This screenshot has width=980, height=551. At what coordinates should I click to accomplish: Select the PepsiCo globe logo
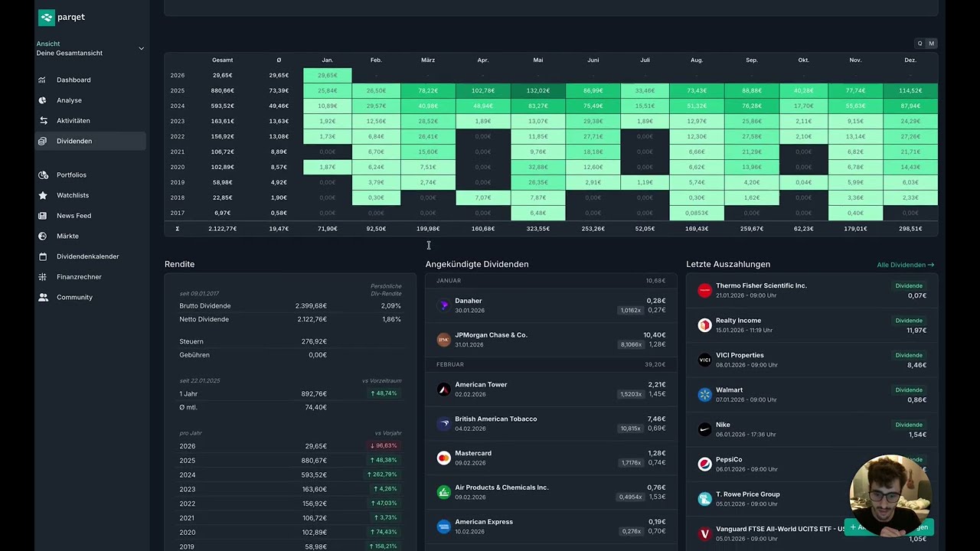[704, 465]
